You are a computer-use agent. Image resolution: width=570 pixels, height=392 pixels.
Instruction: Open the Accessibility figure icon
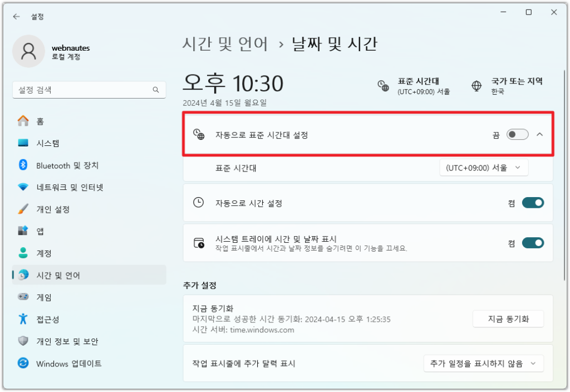tap(23, 319)
